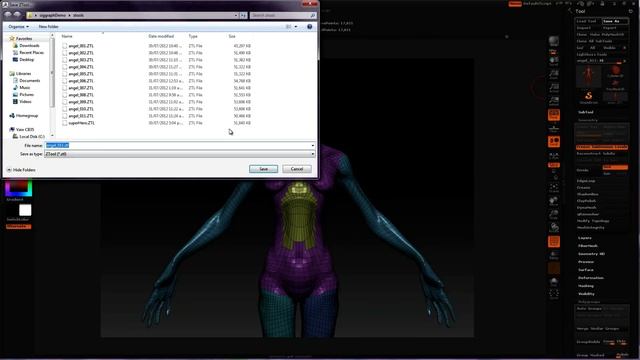This screenshot has height=360, width=640.
Task: Click the refresh icon beside address bar
Action: pyautogui.click(x=243, y=15)
